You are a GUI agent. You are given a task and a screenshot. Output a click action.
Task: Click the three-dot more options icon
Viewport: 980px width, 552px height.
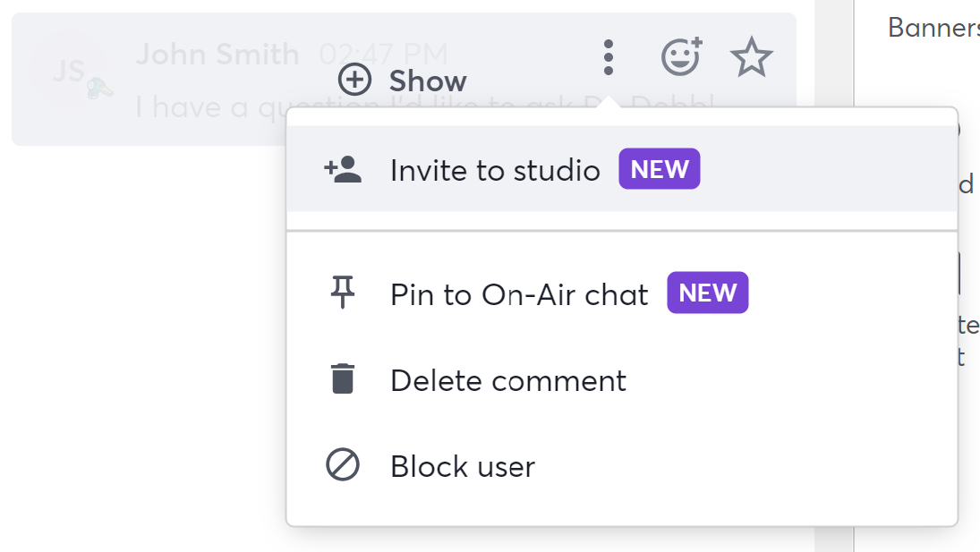coord(609,57)
